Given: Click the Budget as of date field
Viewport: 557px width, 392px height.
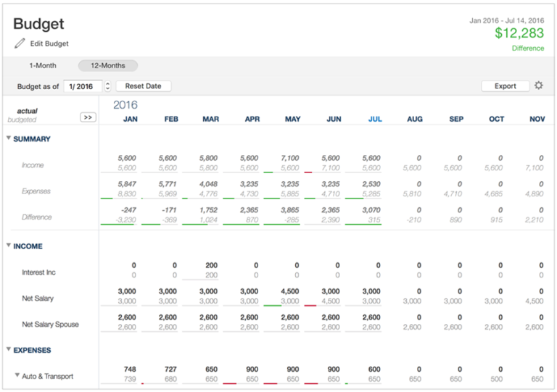Looking at the screenshot, I should tap(83, 86).
